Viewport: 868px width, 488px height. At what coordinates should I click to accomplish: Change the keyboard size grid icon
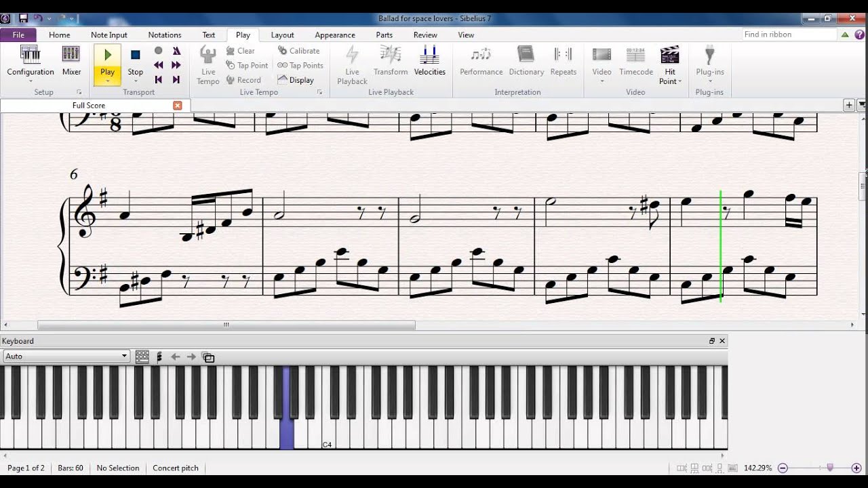click(x=142, y=357)
